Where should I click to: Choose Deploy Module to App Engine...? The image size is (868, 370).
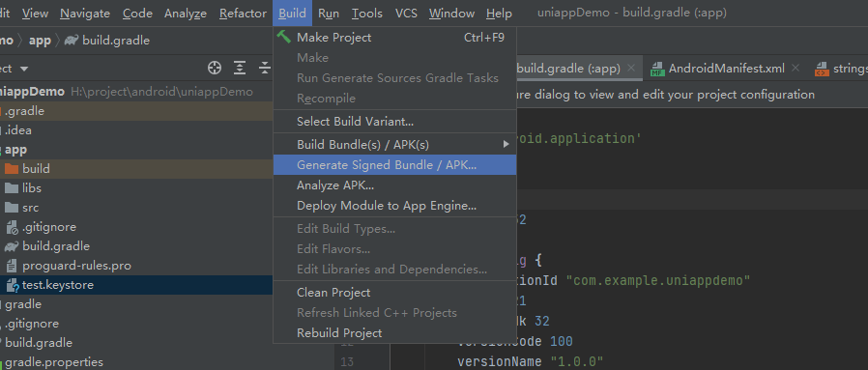(394, 206)
